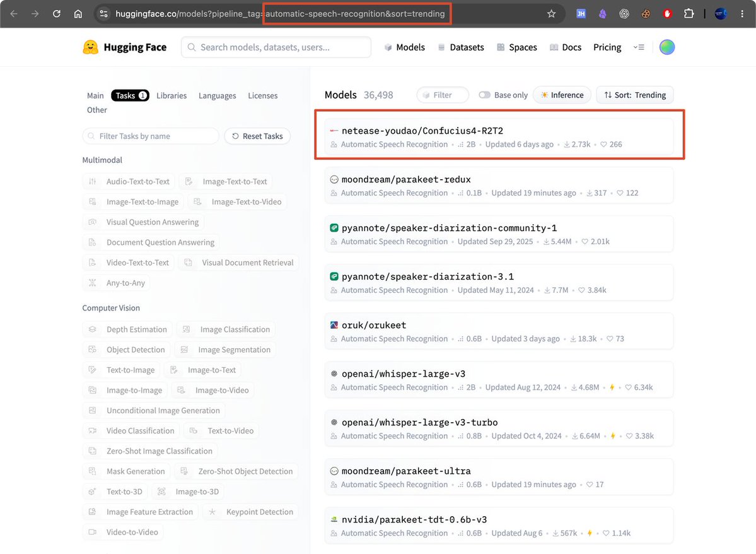Click the Filter models input box
Image resolution: width=756 pixels, height=554 pixels.
pyautogui.click(x=443, y=95)
